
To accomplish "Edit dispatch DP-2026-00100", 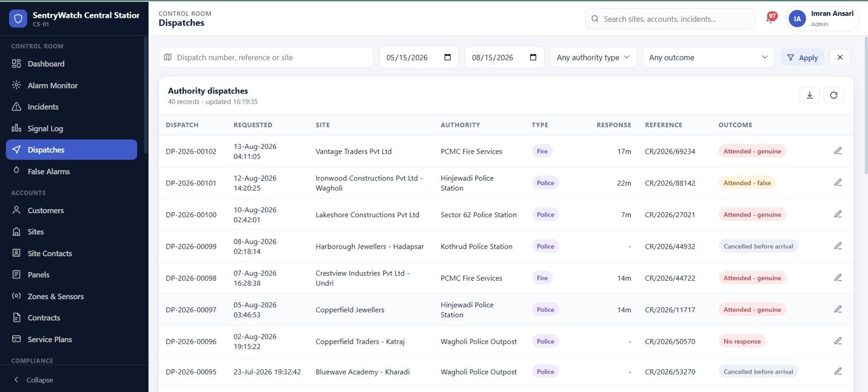I will click(x=838, y=214).
